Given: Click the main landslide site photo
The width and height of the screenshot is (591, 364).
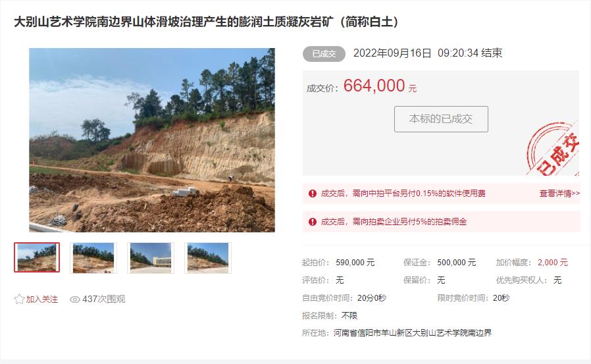Looking at the screenshot, I should [152, 140].
